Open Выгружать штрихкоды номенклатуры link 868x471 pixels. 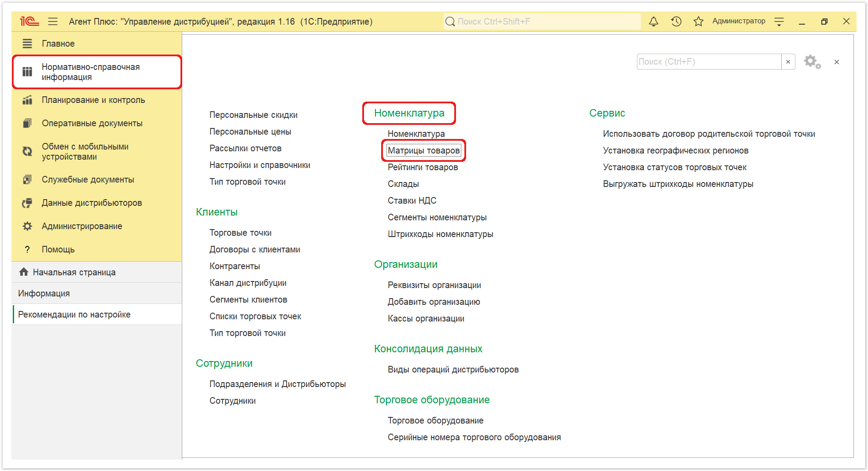click(x=678, y=184)
